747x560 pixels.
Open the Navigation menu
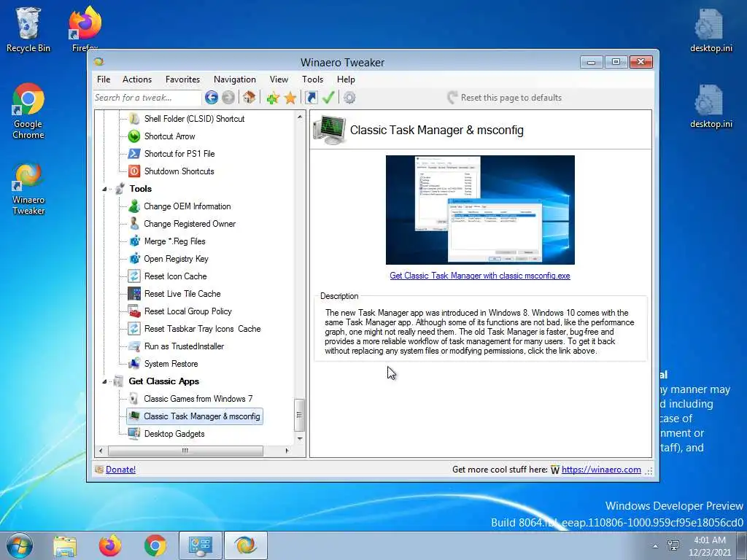234,79
